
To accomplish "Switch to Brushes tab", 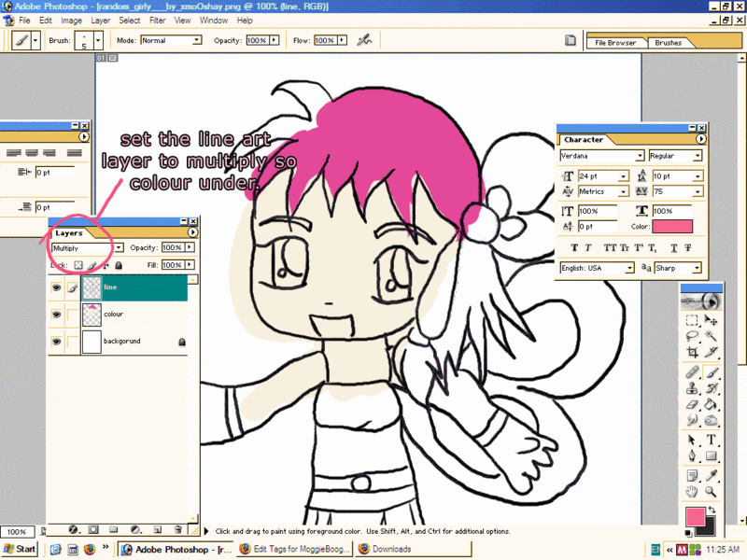I will tap(668, 43).
